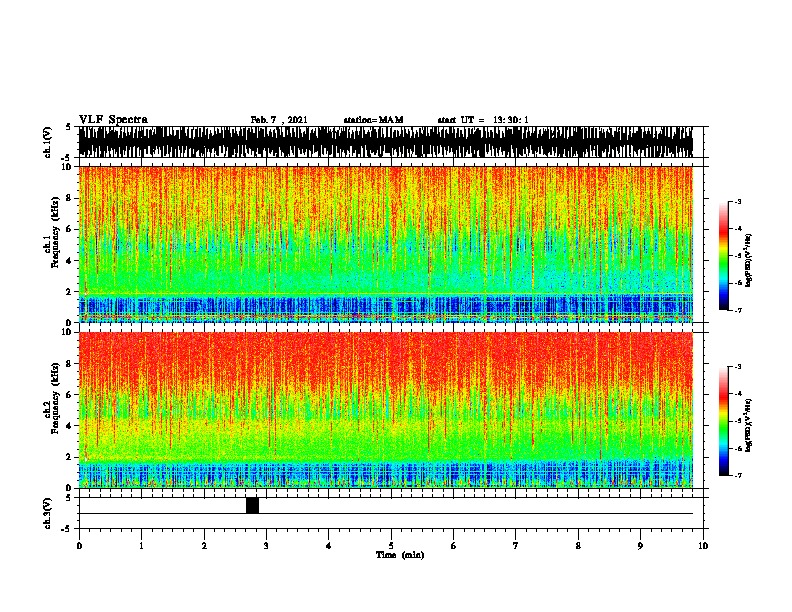
Task: Click the '3' tick on the time axis
Action: point(266,546)
